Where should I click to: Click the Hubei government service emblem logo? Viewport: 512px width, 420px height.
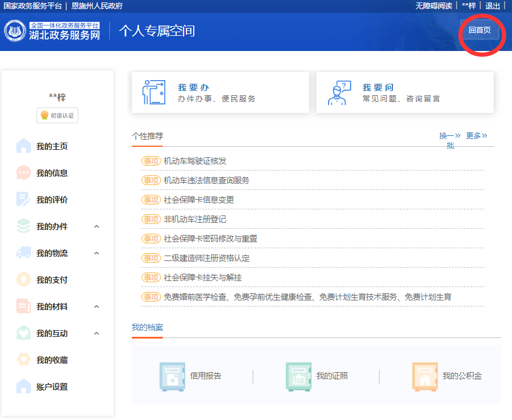tap(15, 31)
